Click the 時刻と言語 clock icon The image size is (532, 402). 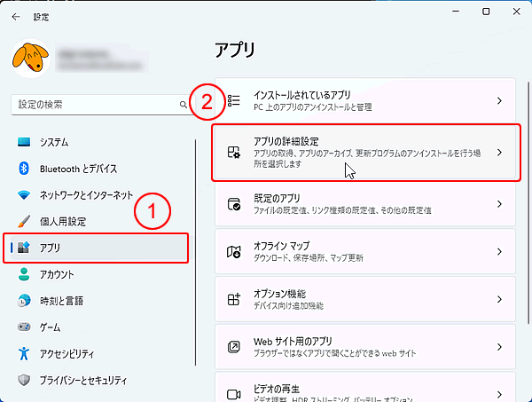24,301
